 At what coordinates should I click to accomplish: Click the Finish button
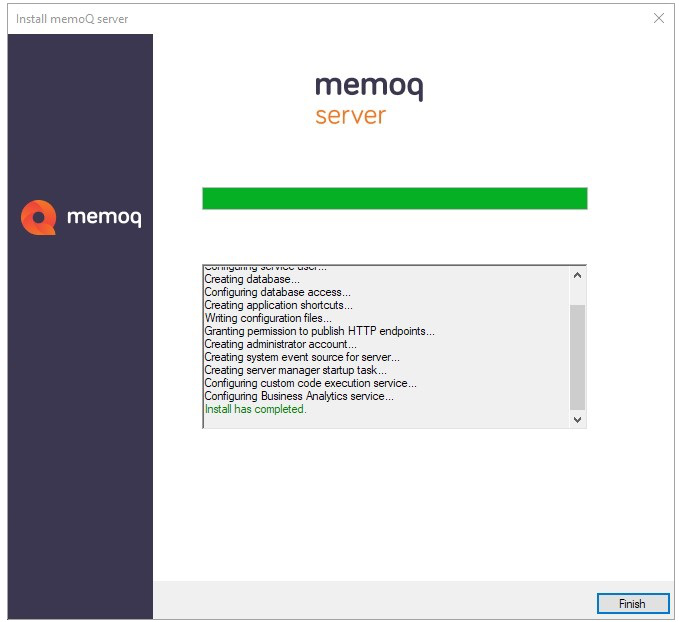point(632,603)
